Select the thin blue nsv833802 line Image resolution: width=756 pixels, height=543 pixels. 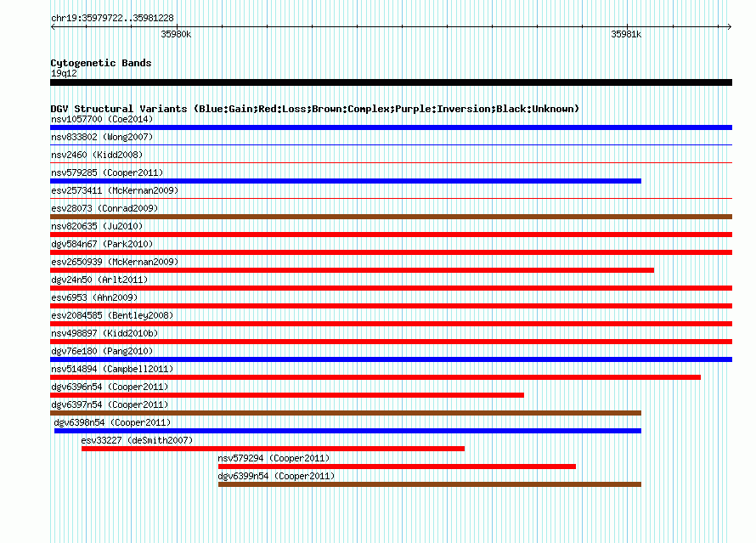click(391, 145)
